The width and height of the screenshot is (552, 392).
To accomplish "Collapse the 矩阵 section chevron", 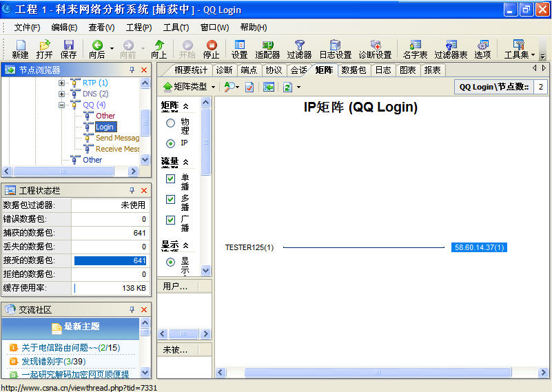I will pos(186,106).
